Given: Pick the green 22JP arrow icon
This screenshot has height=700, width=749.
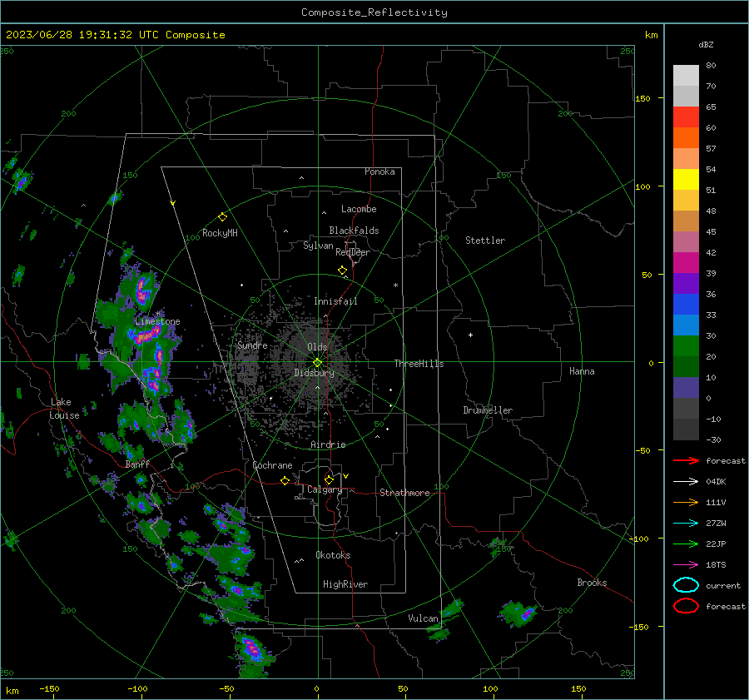Looking at the screenshot, I should point(686,544).
